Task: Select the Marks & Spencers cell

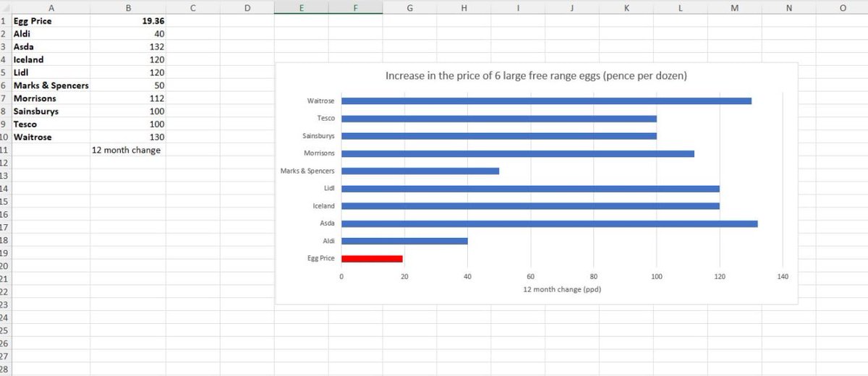Action: coord(50,85)
